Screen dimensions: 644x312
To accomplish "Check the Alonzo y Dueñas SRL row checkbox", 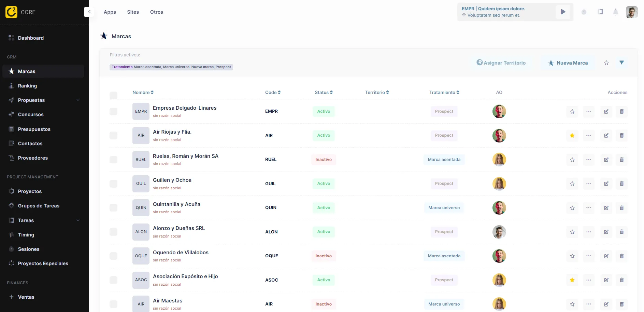I will tap(114, 232).
